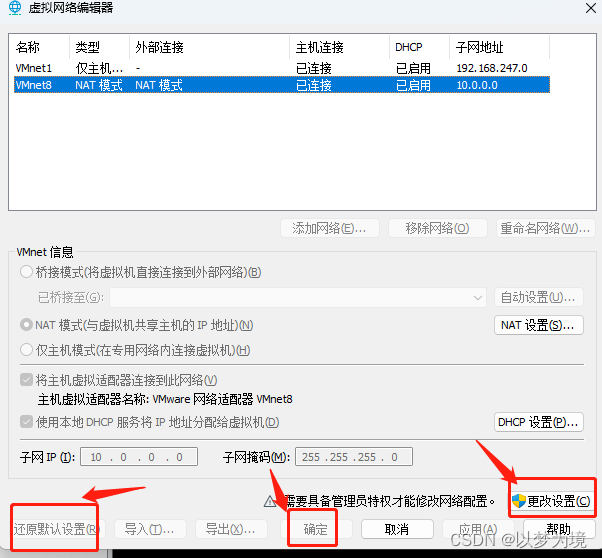This screenshot has width=602, height=558.
Task: Click the shield icon on 更改设置
Action: click(x=519, y=501)
